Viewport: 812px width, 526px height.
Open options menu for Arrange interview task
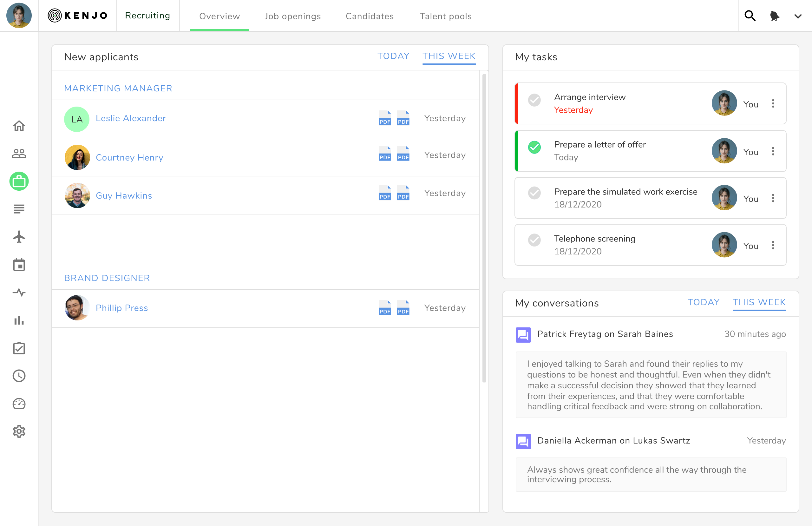pyautogui.click(x=773, y=103)
